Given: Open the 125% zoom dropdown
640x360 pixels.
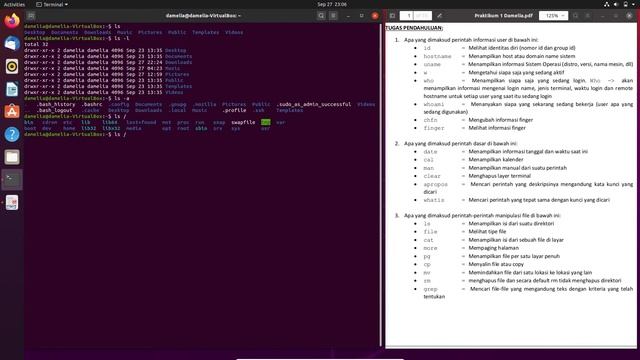Looking at the screenshot, I should coord(553,16).
